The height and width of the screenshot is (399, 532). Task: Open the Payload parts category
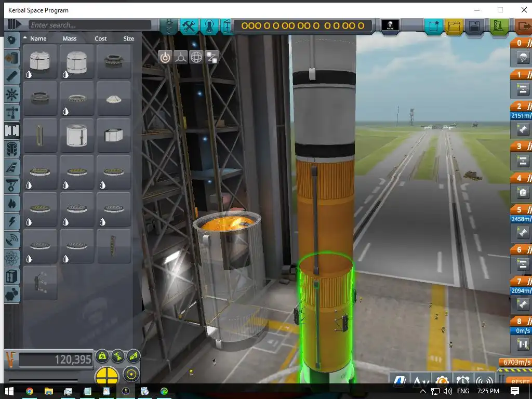point(12,149)
